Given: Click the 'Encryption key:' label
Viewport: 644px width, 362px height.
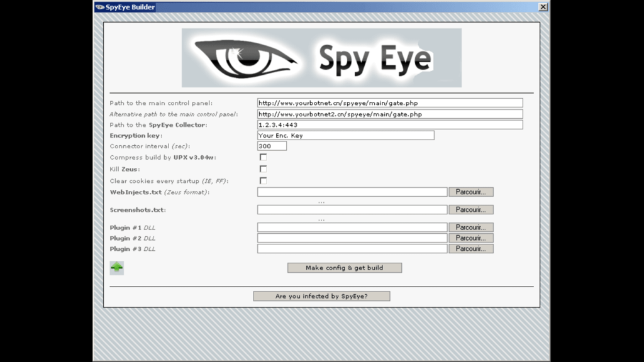Looking at the screenshot, I should [x=136, y=136].
